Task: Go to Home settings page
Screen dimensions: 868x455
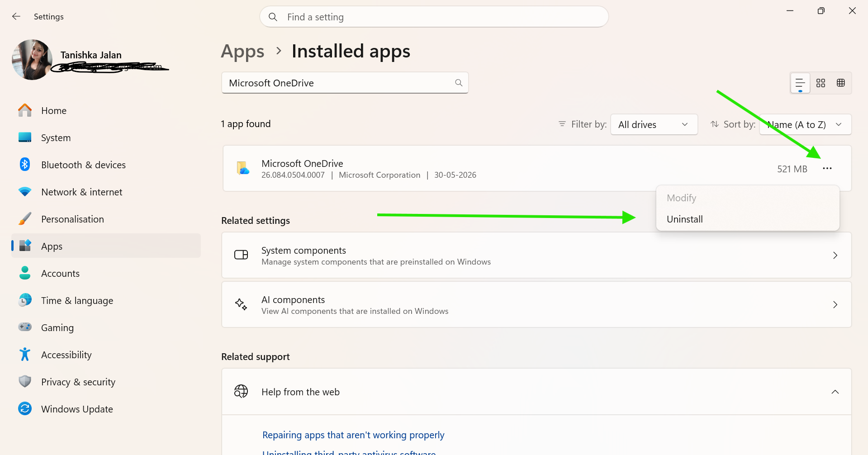Action: 54,111
